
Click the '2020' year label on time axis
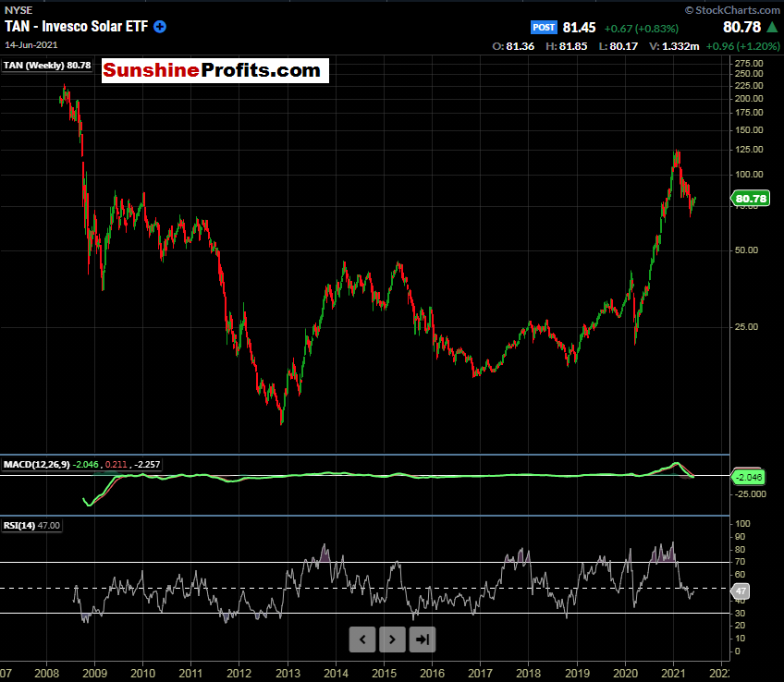click(626, 674)
